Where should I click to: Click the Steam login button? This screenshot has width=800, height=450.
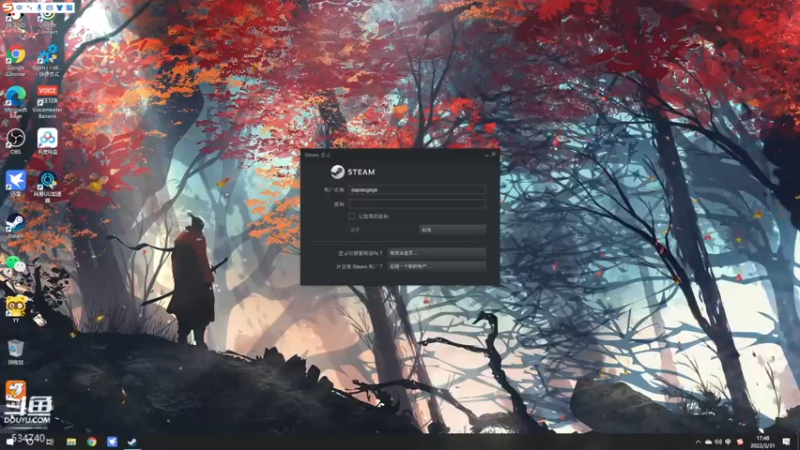pos(383,230)
